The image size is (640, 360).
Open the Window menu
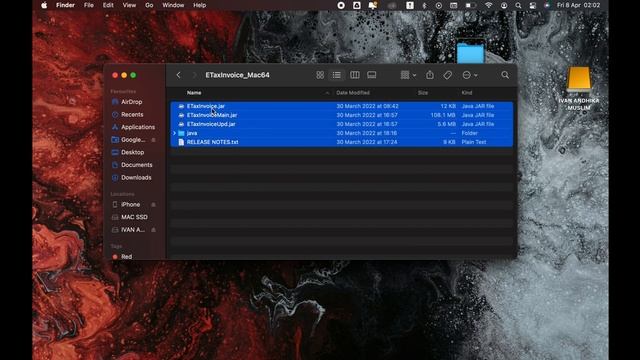(x=173, y=5)
